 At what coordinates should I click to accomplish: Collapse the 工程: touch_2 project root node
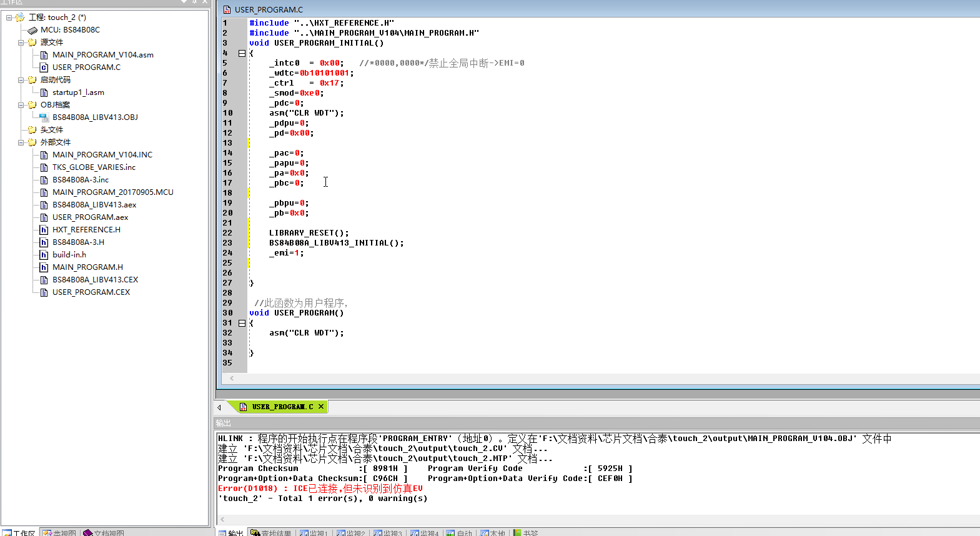(x=9, y=17)
